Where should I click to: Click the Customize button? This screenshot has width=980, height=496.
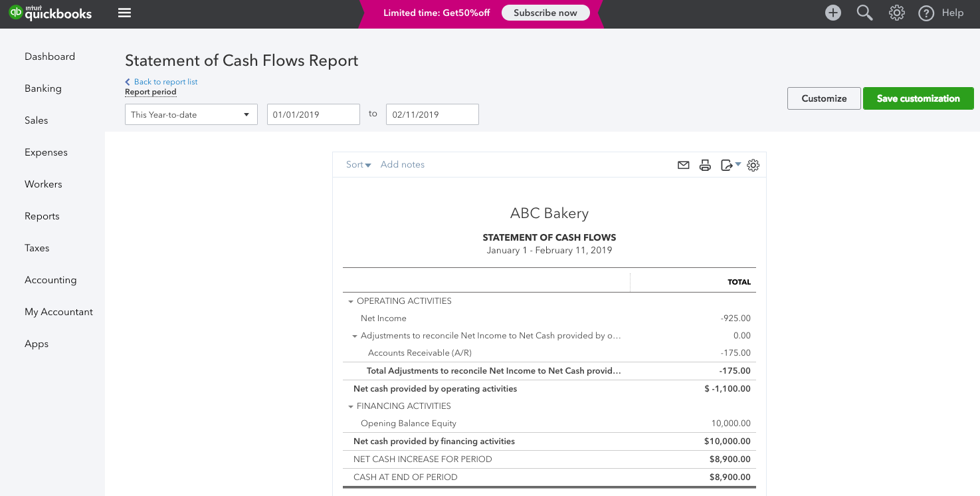(824, 98)
